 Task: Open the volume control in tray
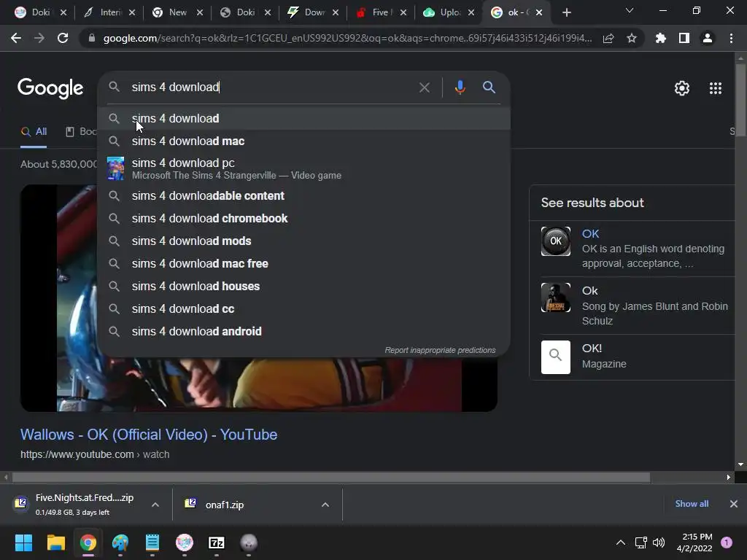pos(659,542)
